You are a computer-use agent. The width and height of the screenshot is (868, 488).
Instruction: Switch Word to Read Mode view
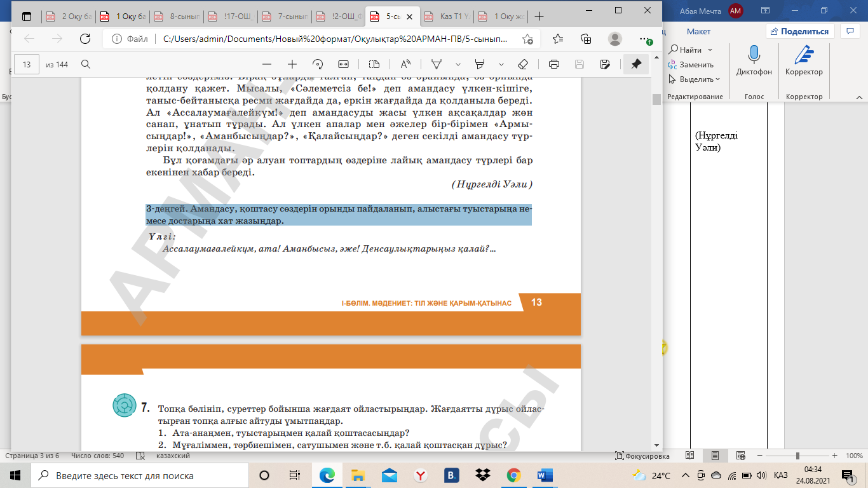coord(689,456)
